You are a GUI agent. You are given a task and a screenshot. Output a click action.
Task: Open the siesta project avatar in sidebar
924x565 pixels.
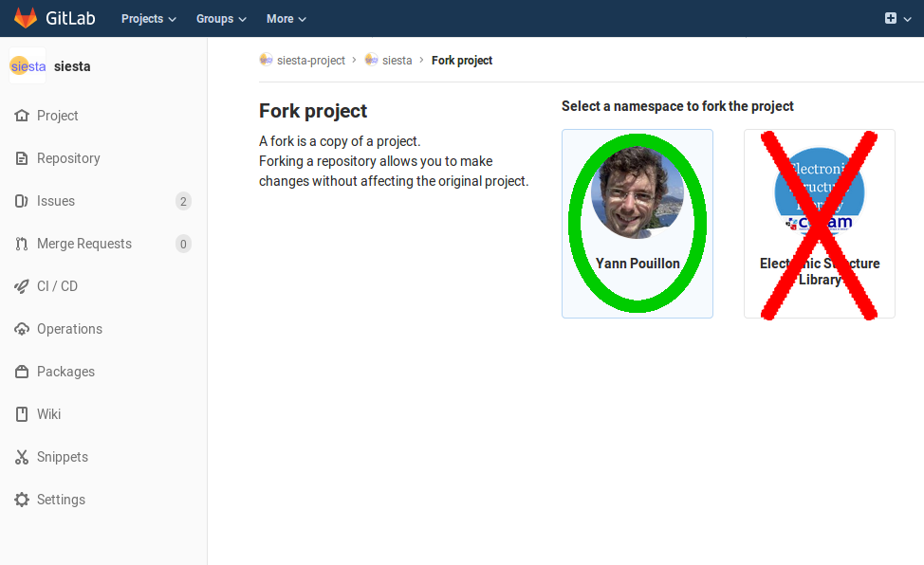pos(28,66)
